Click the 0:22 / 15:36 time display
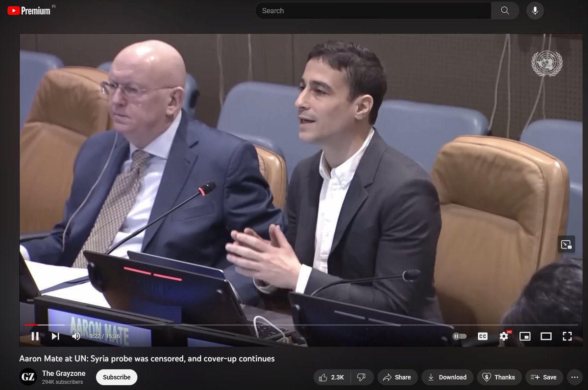Screen dimensions: 588x390 (x=104, y=336)
